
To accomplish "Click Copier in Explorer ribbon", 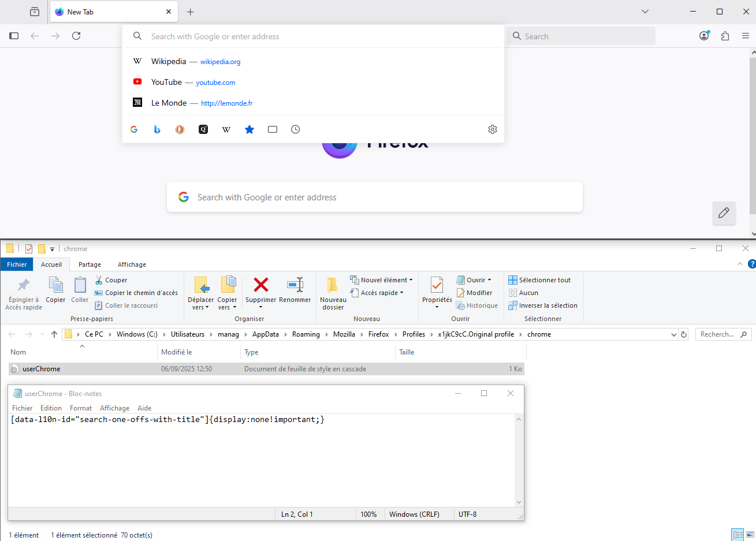I will [x=55, y=289].
